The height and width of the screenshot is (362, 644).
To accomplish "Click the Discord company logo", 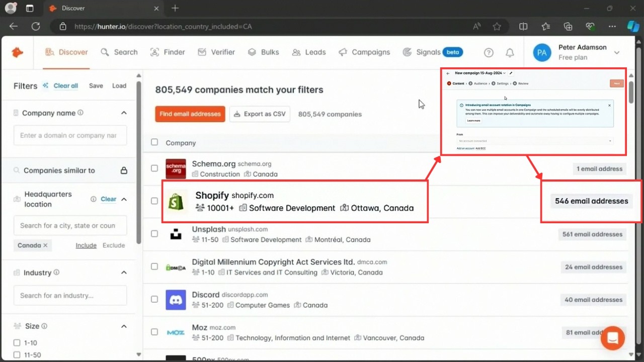I will (176, 300).
